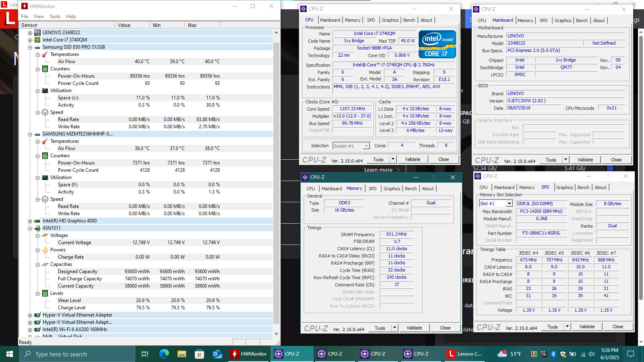This screenshot has width=644, height=362.
Task: Open Microsoft Store taskbar icon
Action: [200, 354]
